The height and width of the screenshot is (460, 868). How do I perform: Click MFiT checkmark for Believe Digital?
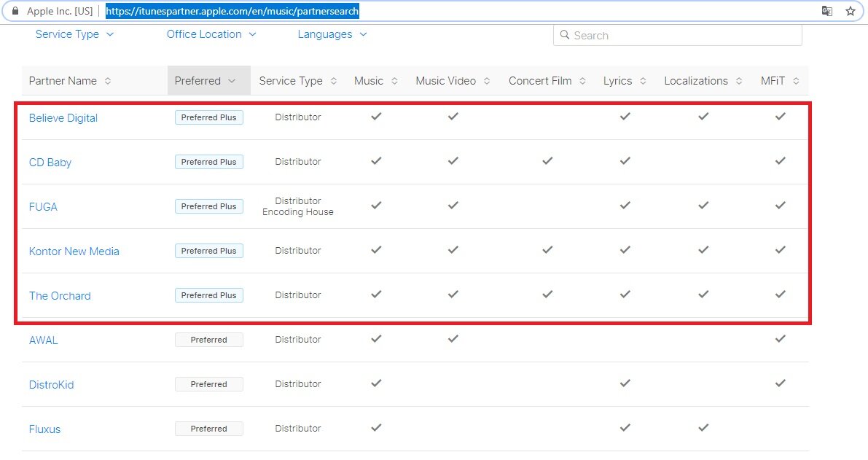(x=781, y=116)
